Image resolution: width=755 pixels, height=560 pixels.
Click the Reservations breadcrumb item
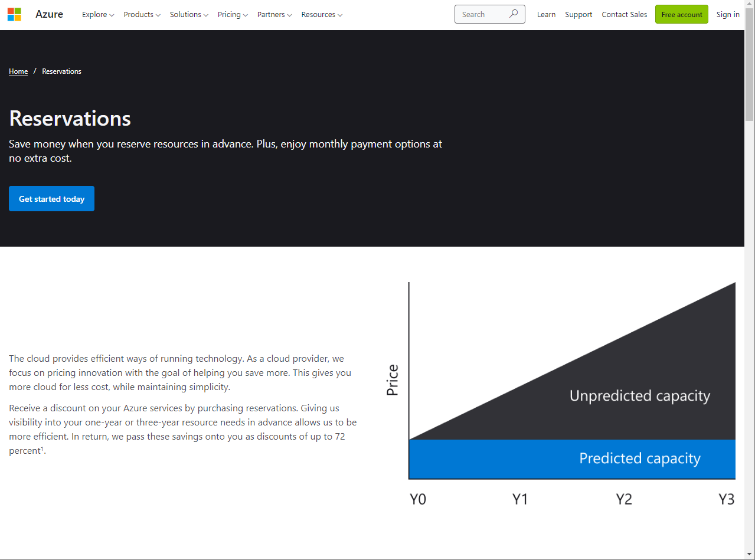61,71
